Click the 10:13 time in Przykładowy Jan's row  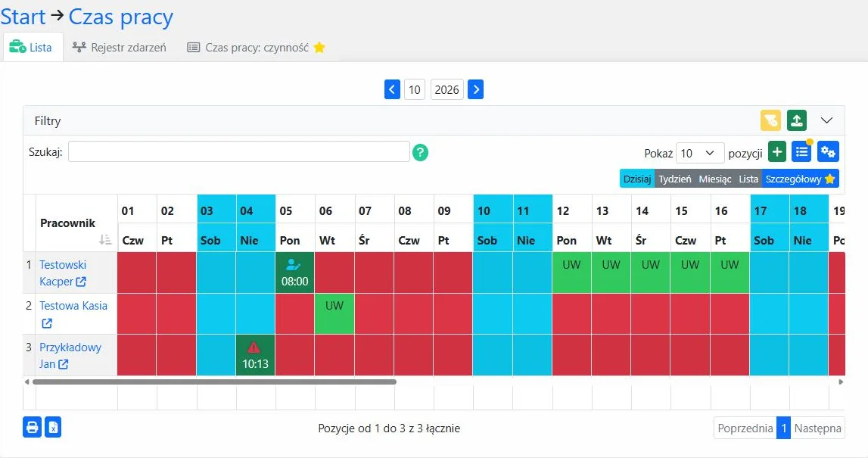(x=255, y=364)
